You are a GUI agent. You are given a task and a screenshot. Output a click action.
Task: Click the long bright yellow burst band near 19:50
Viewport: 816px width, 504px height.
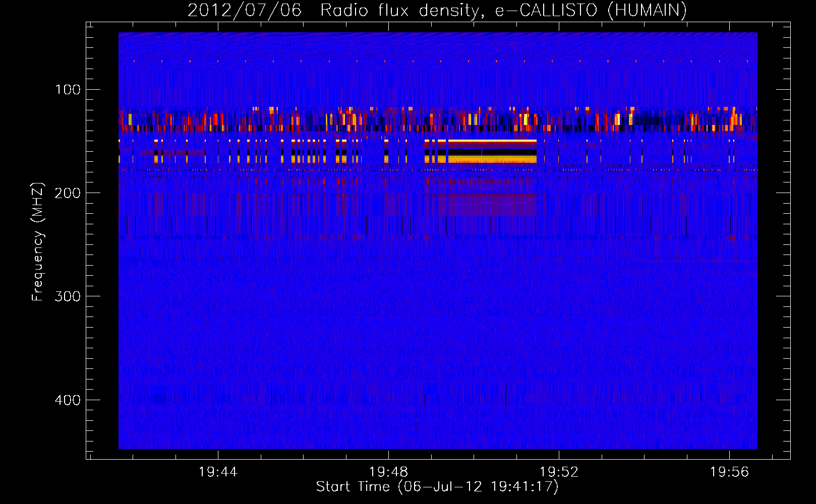click(x=492, y=159)
